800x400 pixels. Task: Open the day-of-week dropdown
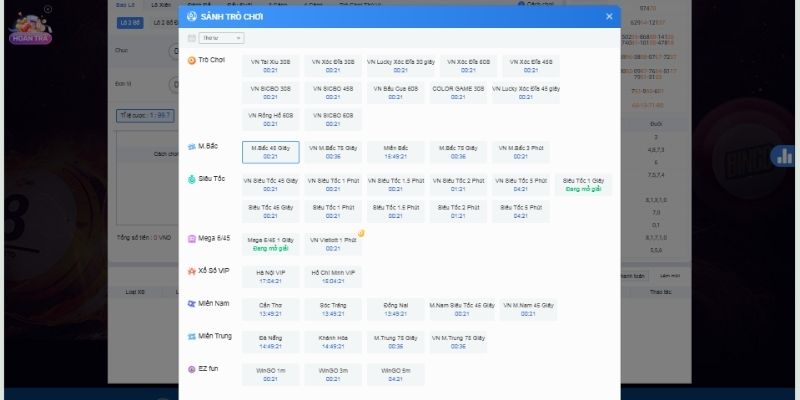coord(222,38)
